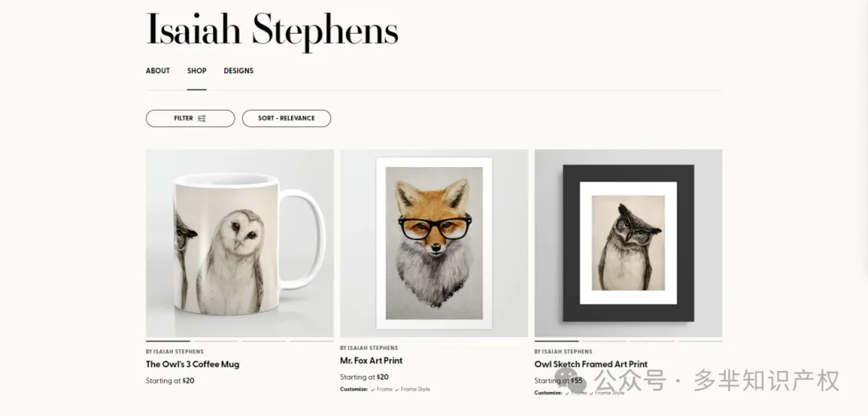Open the Designs tab
Image resolution: width=868 pixels, height=416 pixels.
[x=239, y=71]
